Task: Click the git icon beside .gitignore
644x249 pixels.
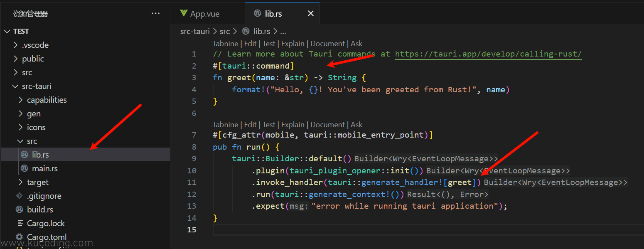Action: pos(19,196)
